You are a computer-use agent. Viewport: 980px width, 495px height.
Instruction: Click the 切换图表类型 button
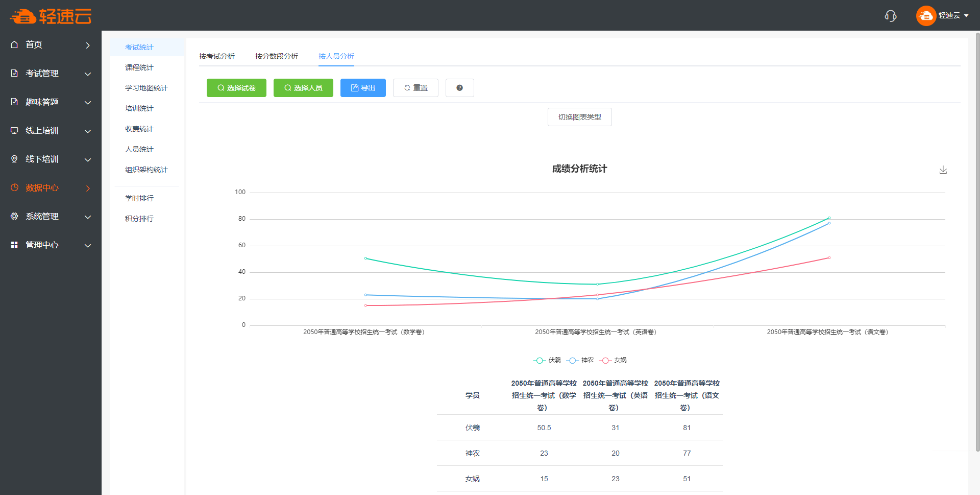pos(579,117)
